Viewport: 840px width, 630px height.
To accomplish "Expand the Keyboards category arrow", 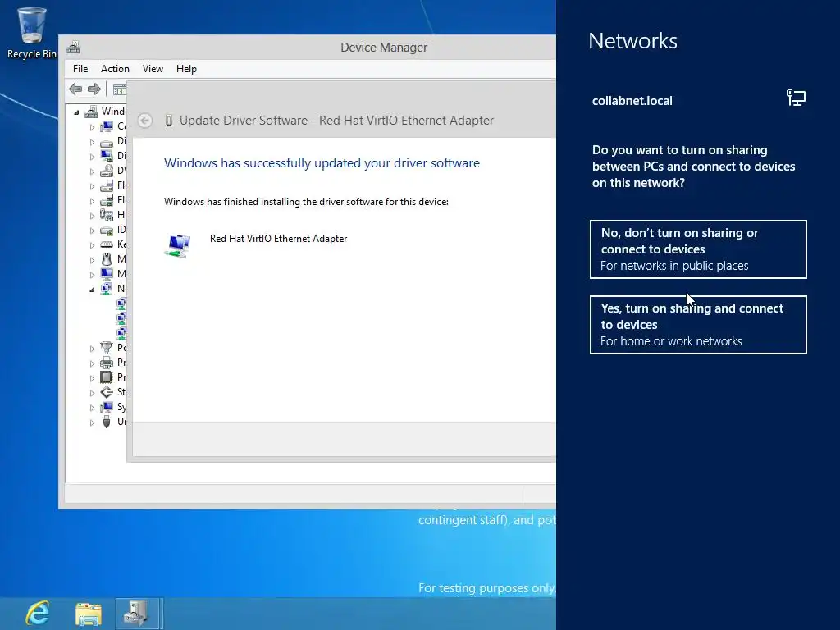I will click(92, 245).
